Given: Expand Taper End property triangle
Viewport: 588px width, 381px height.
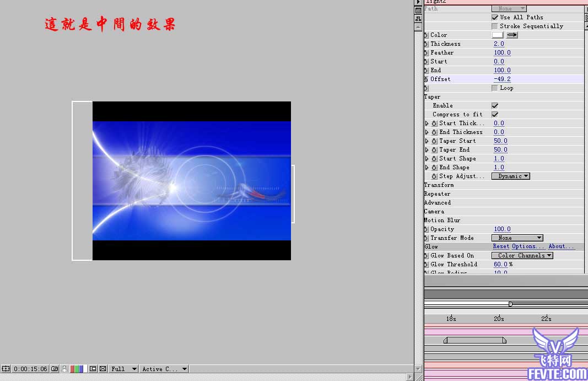Looking at the screenshot, I should (427, 150).
